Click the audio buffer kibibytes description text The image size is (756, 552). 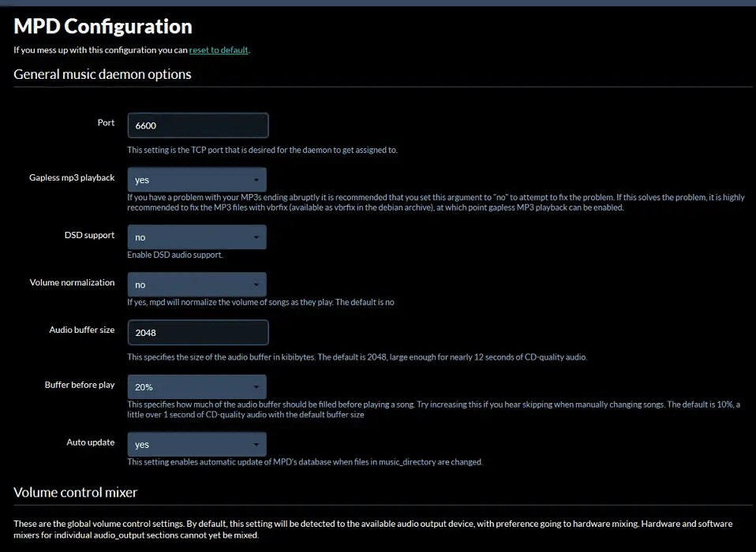click(357, 357)
